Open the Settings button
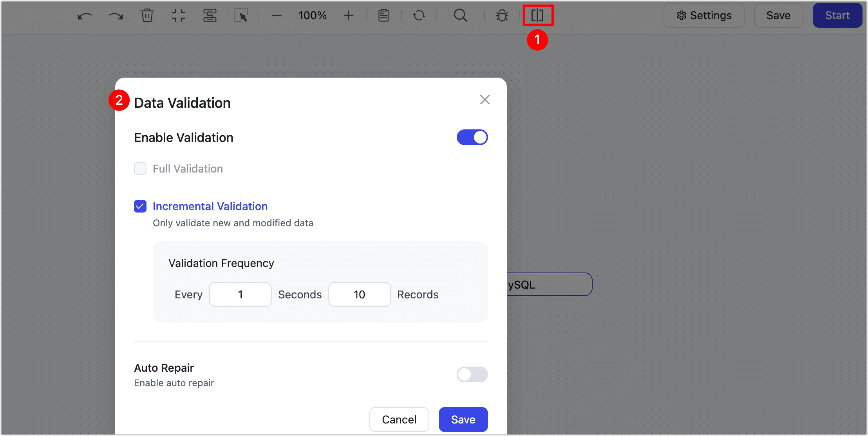 pos(704,16)
